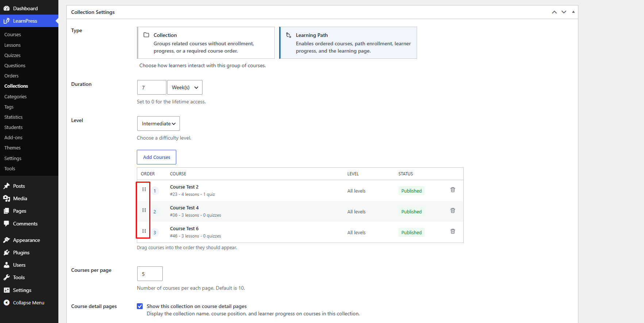The height and width of the screenshot is (323, 644).
Task: Click Published status of Course Test 4
Action: (x=412, y=212)
